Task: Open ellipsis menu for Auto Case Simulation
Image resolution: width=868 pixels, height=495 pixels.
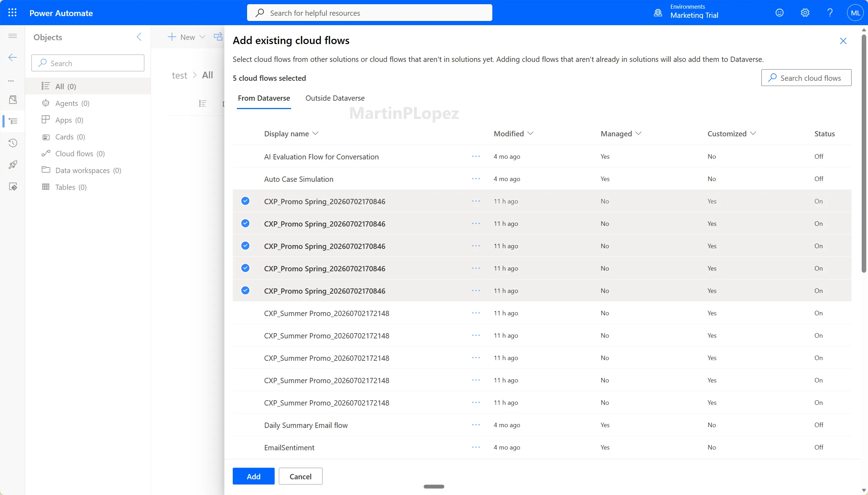Action: (476, 179)
